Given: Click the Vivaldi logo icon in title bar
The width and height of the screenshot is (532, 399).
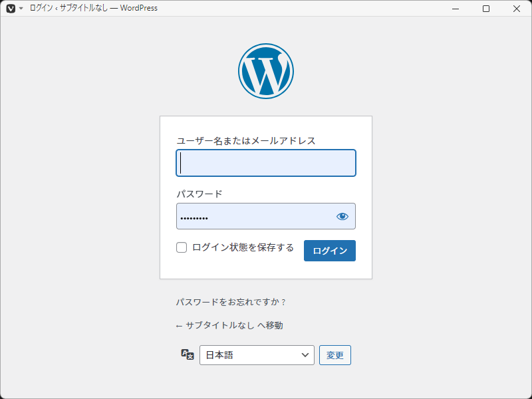Looking at the screenshot, I should 11,9.
